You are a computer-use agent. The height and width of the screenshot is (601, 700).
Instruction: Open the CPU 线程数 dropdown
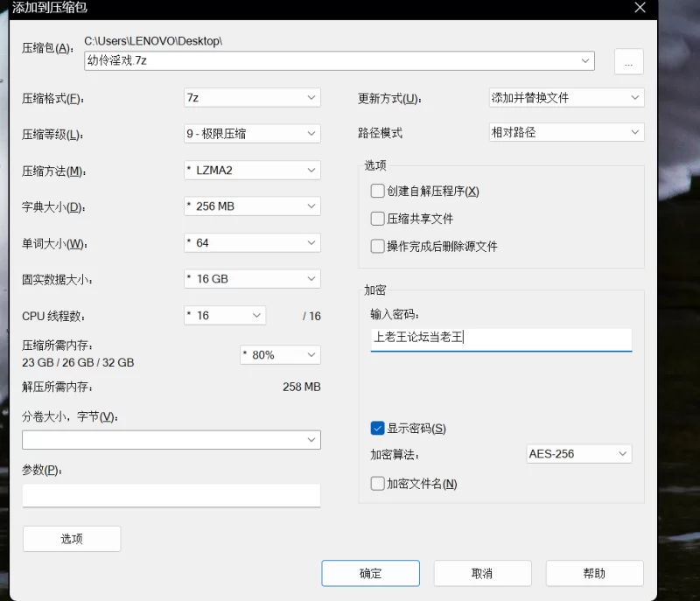(224, 316)
